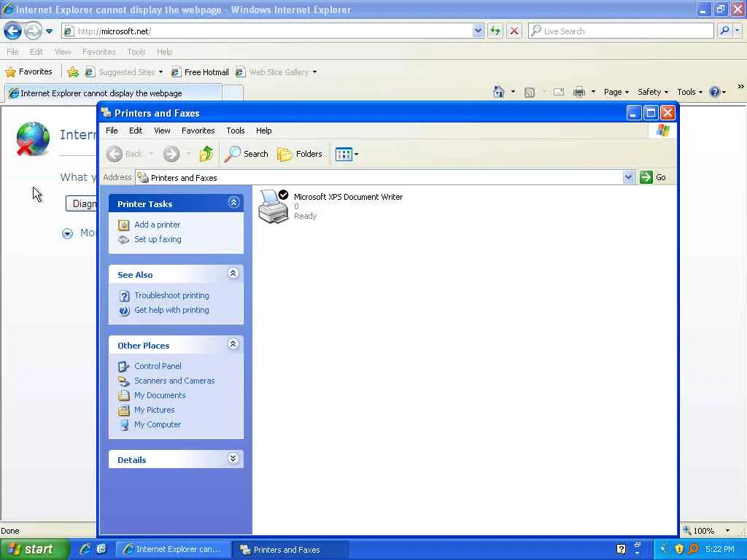Open the Help menu in Printers and Faxes

[x=264, y=131]
